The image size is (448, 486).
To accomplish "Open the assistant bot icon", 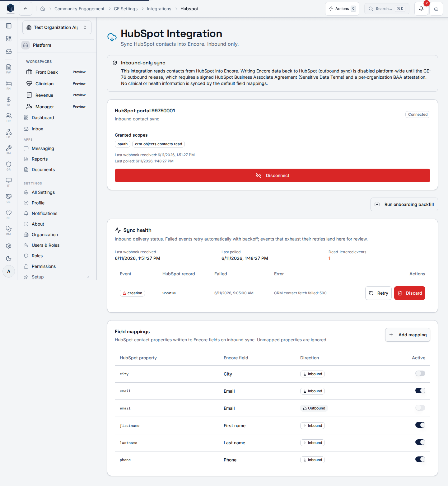I will tap(436, 9).
